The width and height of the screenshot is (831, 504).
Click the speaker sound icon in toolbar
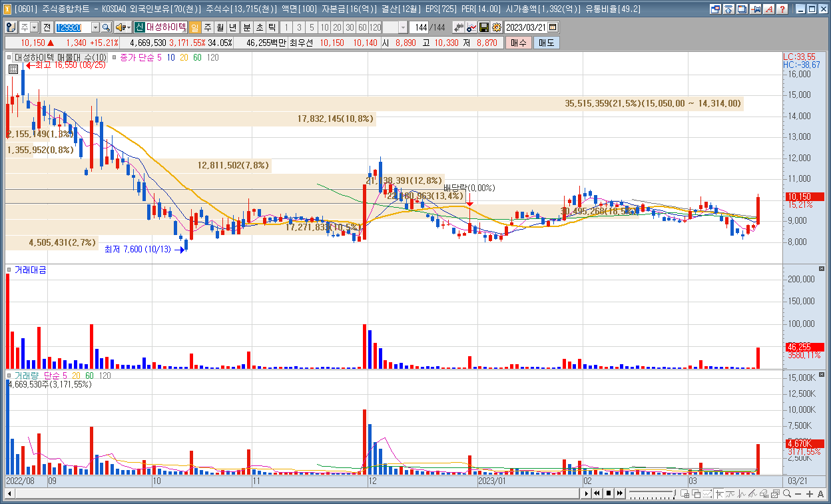120,27
